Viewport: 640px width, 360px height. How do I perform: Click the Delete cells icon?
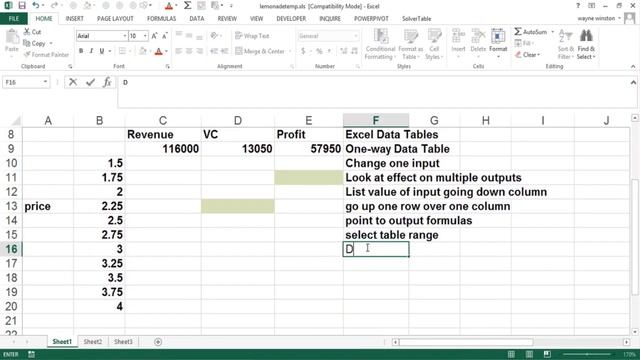point(478,36)
